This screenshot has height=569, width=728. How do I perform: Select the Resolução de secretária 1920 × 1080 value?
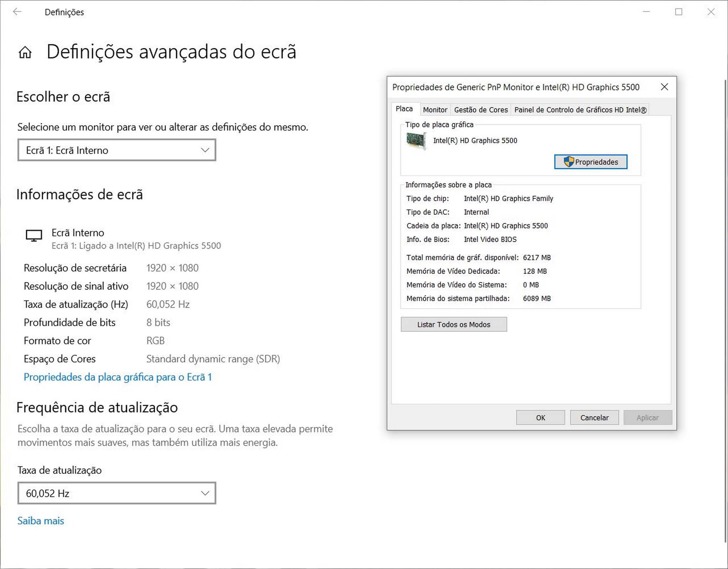tap(172, 268)
